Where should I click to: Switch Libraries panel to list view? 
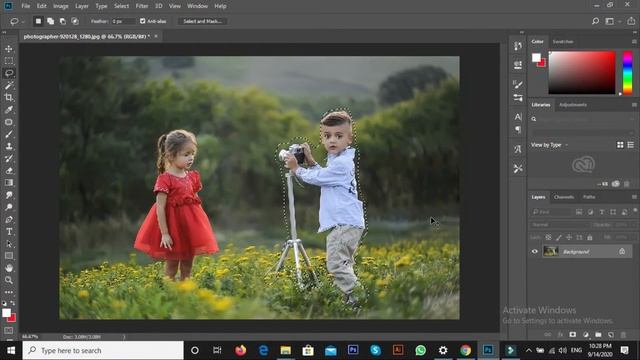coord(631,145)
